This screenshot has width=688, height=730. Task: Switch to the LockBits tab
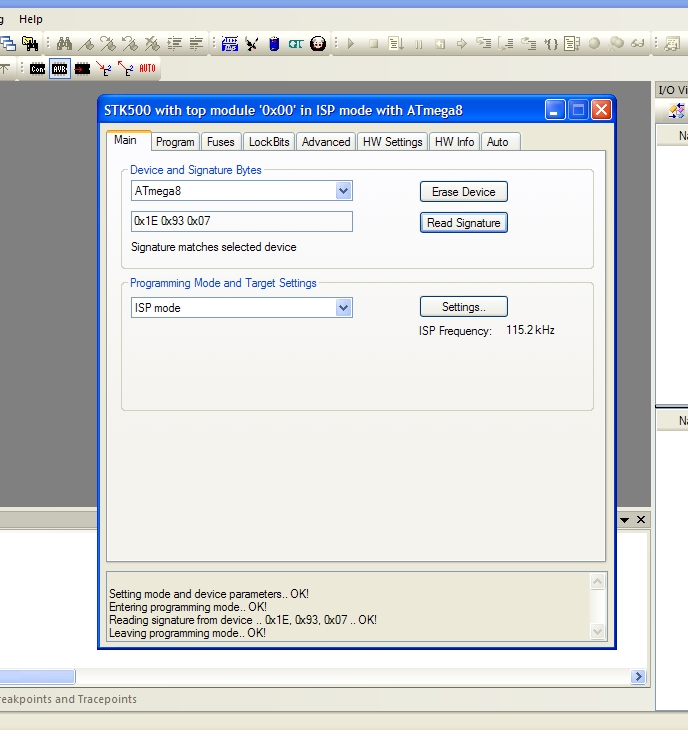(269, 142)
